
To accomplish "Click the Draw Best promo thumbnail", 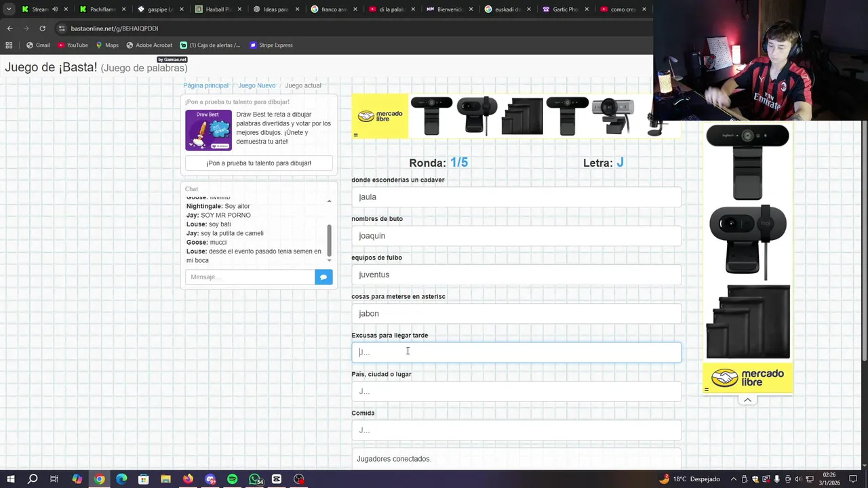I will click(208, 130).
